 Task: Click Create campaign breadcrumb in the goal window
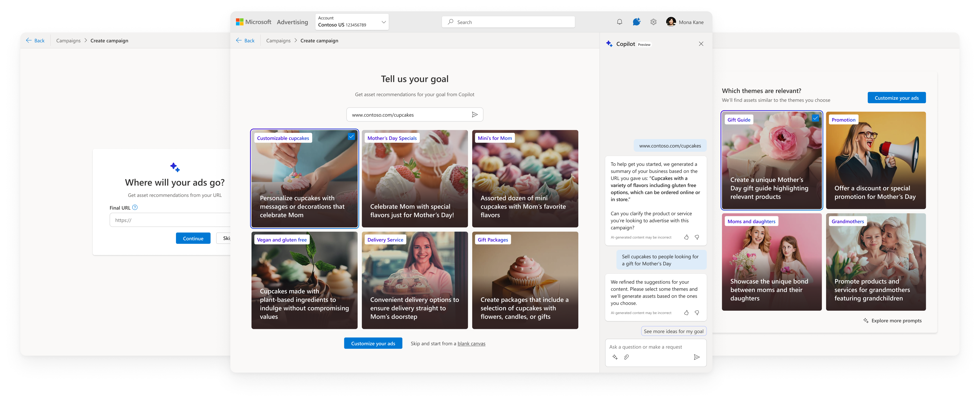coord(319,41)
